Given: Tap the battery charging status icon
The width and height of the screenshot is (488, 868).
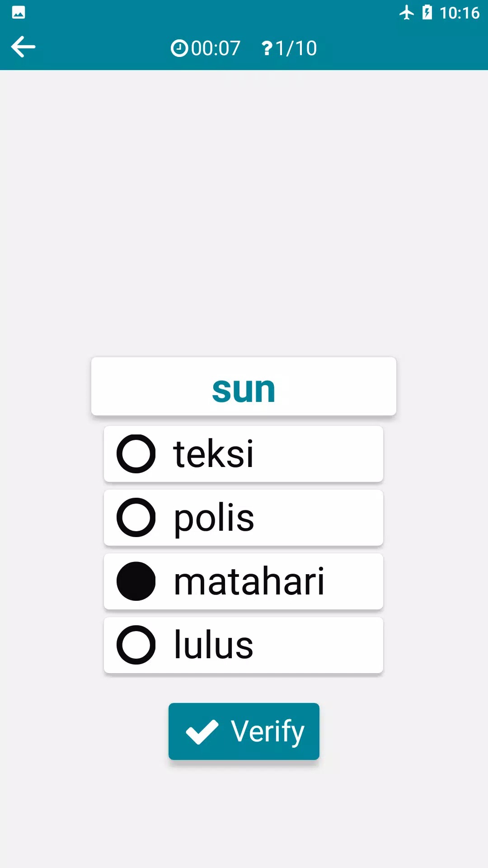Looking at the screenshot, I should [427, 12].
